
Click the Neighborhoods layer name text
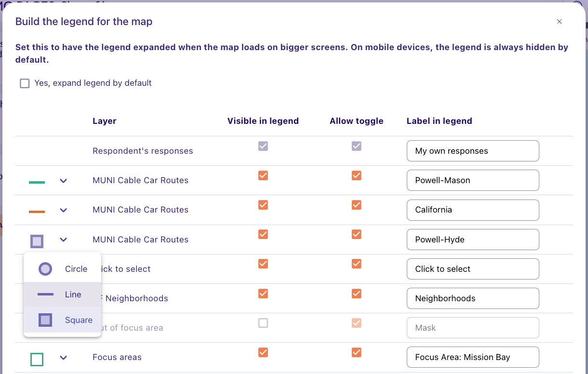click(135, 298)
